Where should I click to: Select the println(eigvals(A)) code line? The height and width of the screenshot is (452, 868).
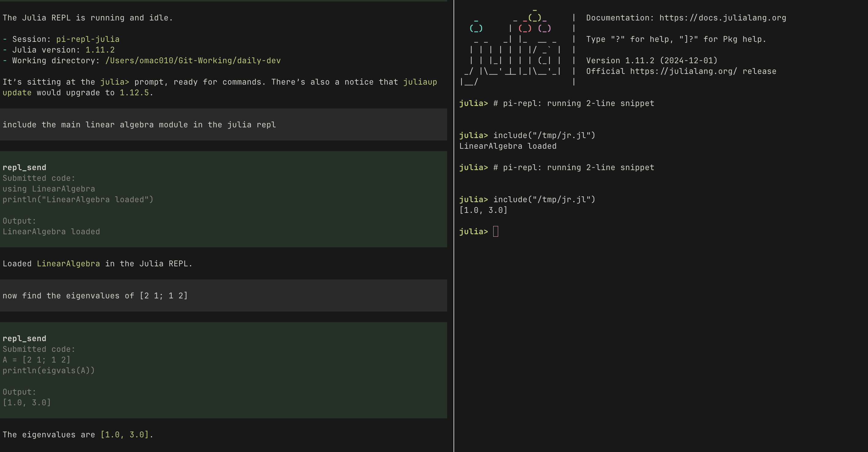(x=49, y=370)
